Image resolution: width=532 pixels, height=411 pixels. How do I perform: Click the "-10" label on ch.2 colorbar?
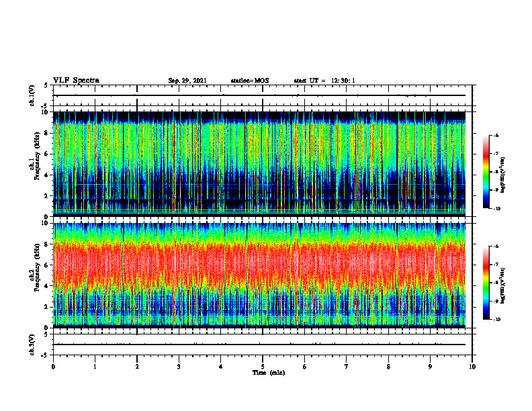496,320
